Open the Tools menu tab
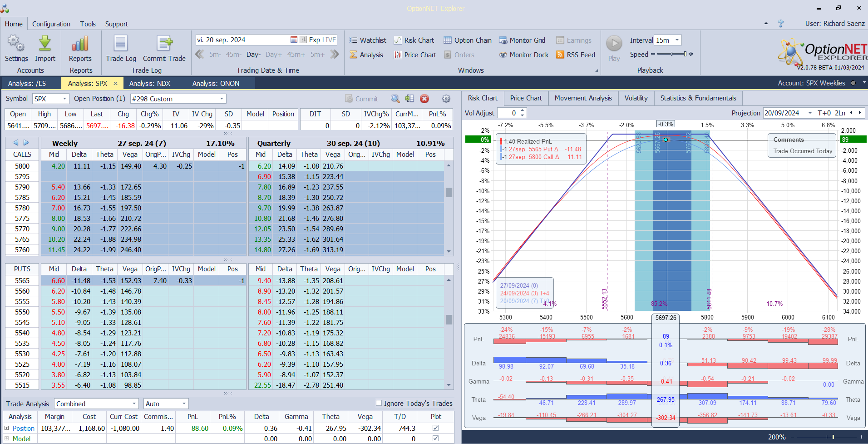This screenshot has height=444, width=868. 88,24
